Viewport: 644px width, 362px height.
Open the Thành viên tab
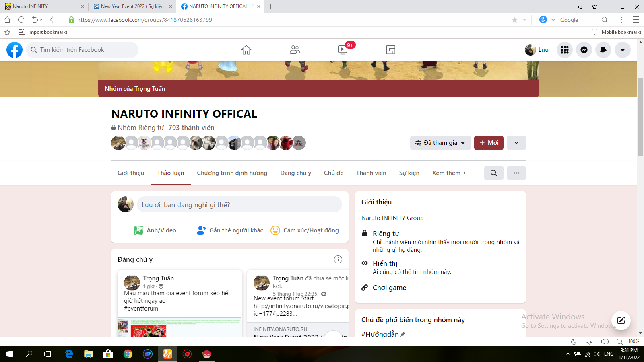tap(371, 173)
